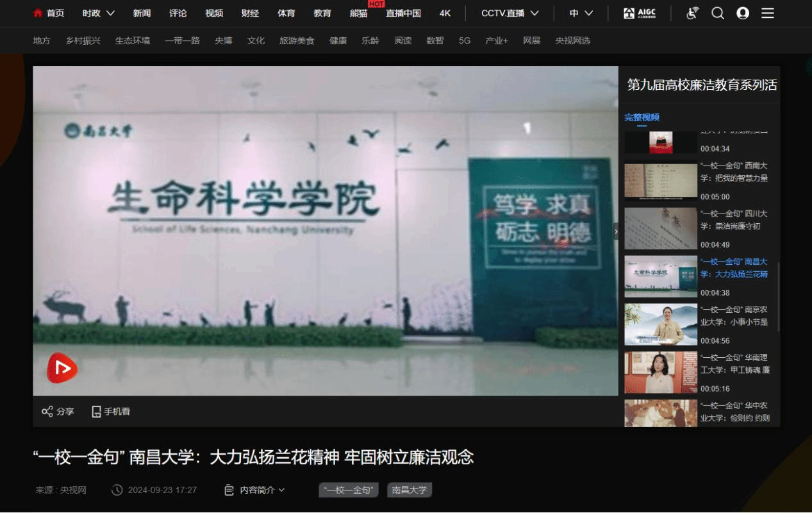Viewport: 812px width, 513px height.
Task: Collapse the playlist sidebar arrow
Action: tap(616, 231)
